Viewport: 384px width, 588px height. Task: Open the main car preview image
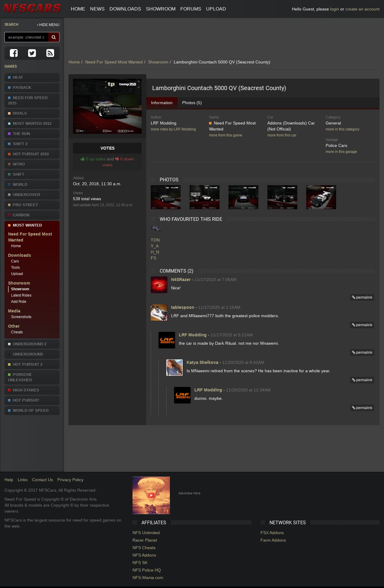tap(107, 106)
